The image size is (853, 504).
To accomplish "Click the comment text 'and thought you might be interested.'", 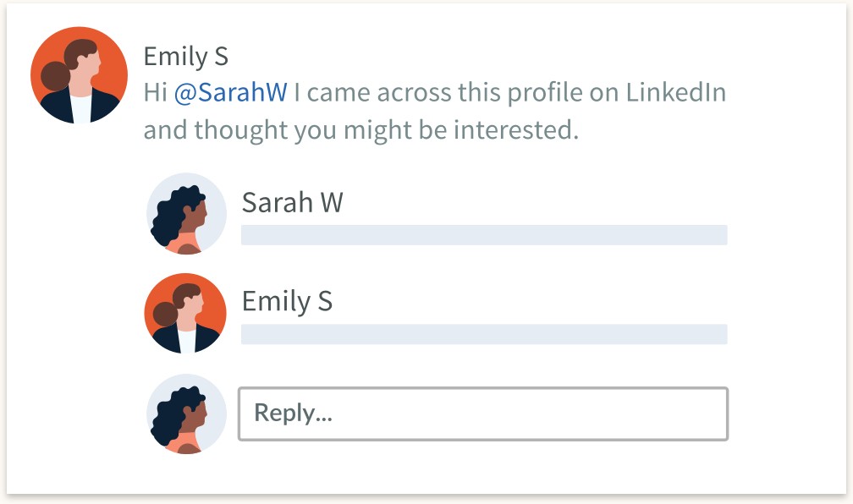I will (360, 130).
